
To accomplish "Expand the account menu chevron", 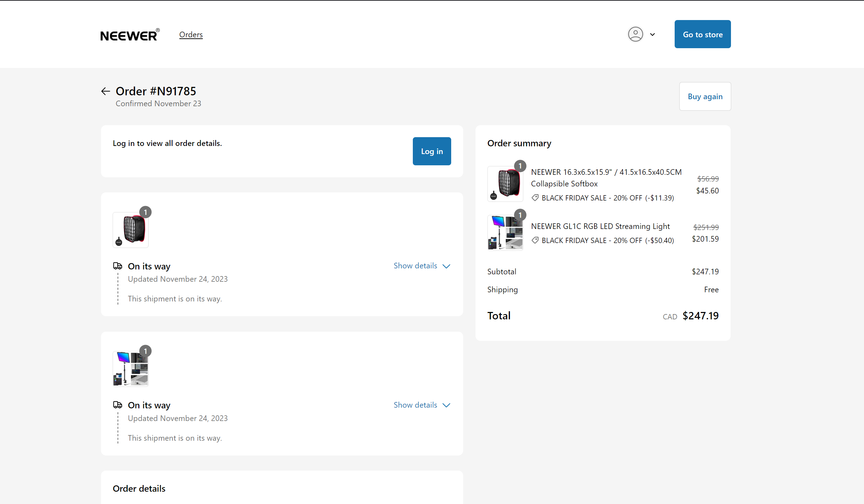I will pyautogui.click(x=652, y=34).
